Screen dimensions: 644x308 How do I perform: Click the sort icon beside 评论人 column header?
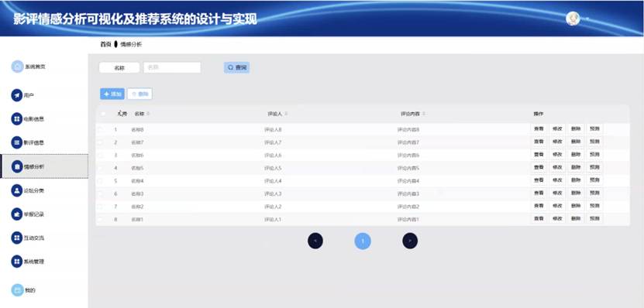[x=286, y=114]
